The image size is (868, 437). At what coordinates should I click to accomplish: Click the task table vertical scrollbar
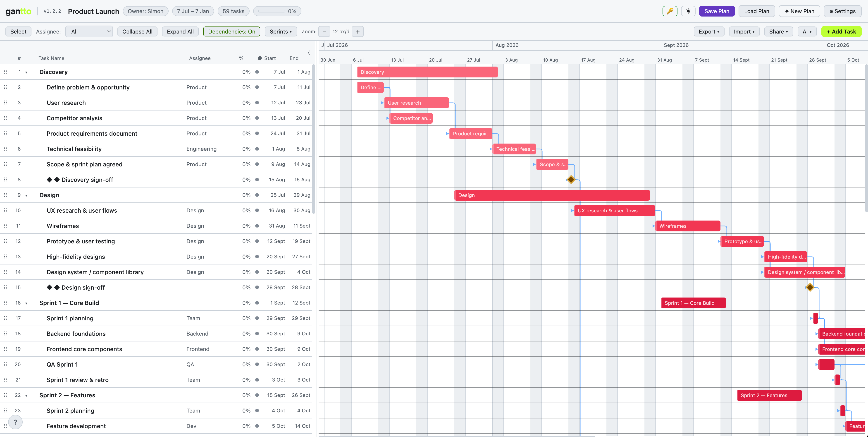click(x=313, y=139)
